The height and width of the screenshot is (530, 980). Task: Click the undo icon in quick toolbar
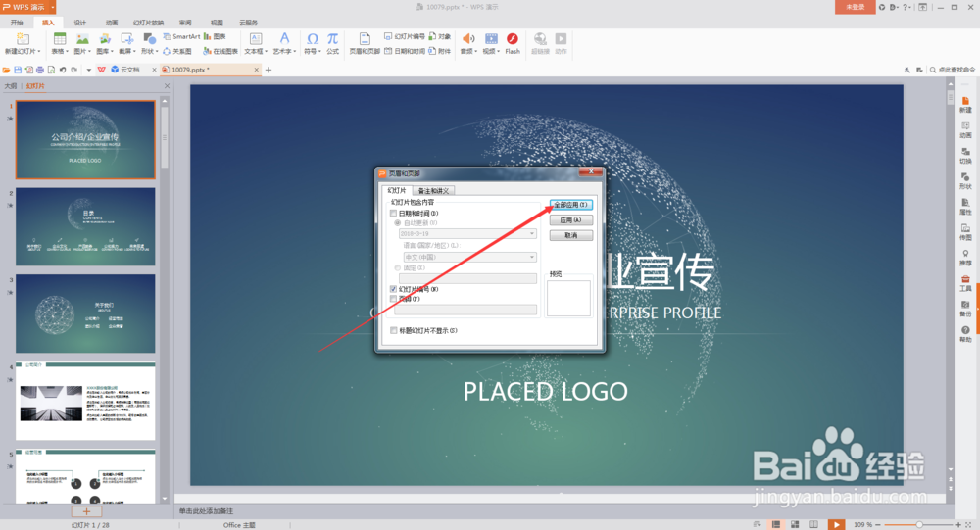point(63,70)
